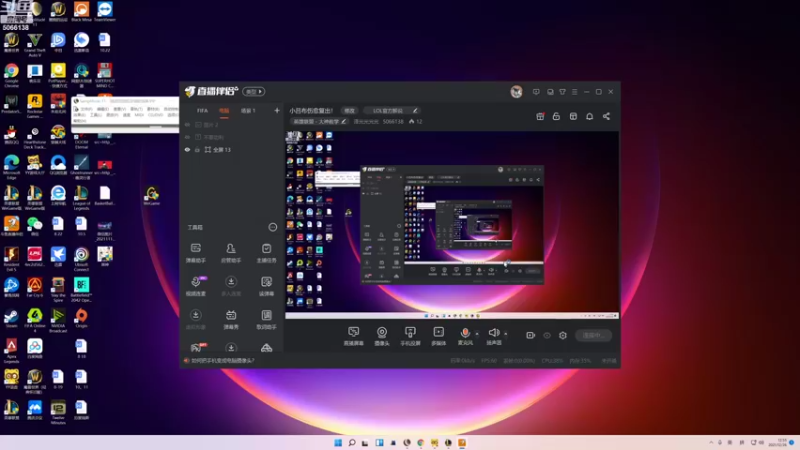Open the lone WeGame desktop shortcut

point(152,195)
